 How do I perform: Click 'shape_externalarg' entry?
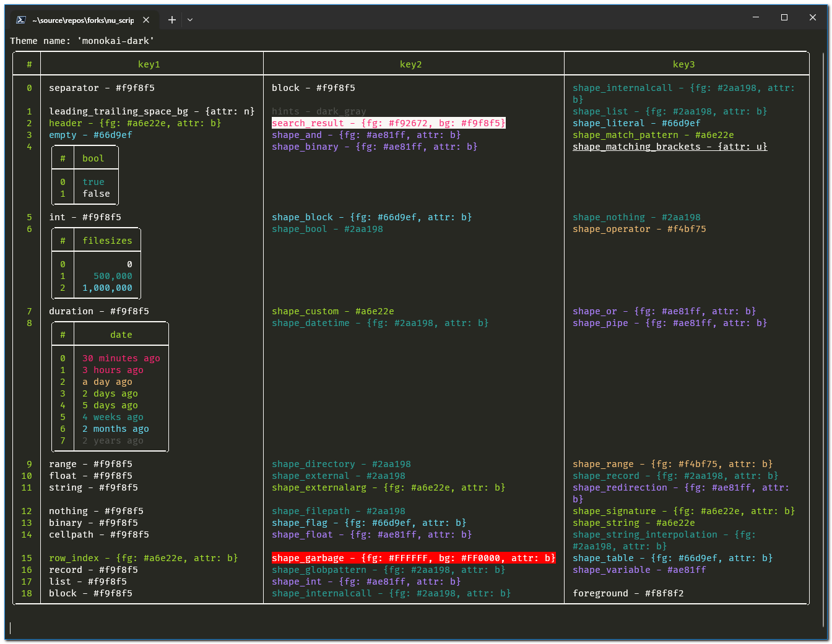pos(389,487)
